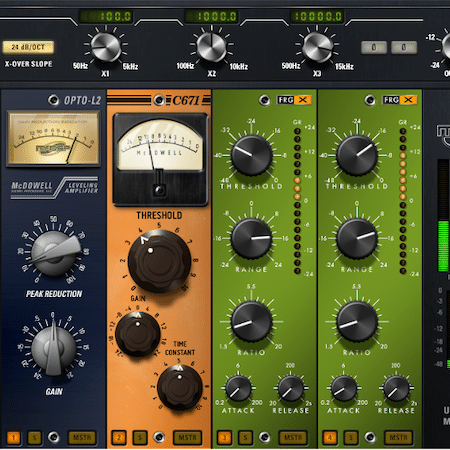Select band 4 number button

point(330,438)
